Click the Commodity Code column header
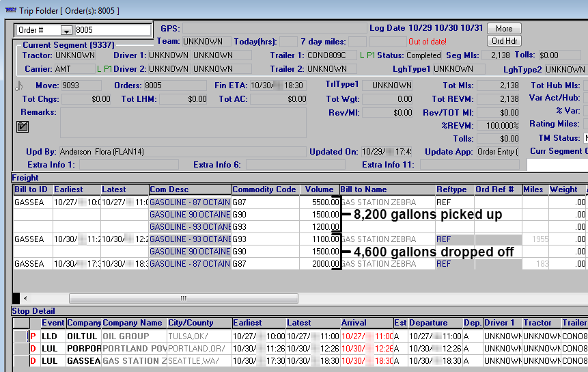The image size is (588, 372). tap(264, 189)
